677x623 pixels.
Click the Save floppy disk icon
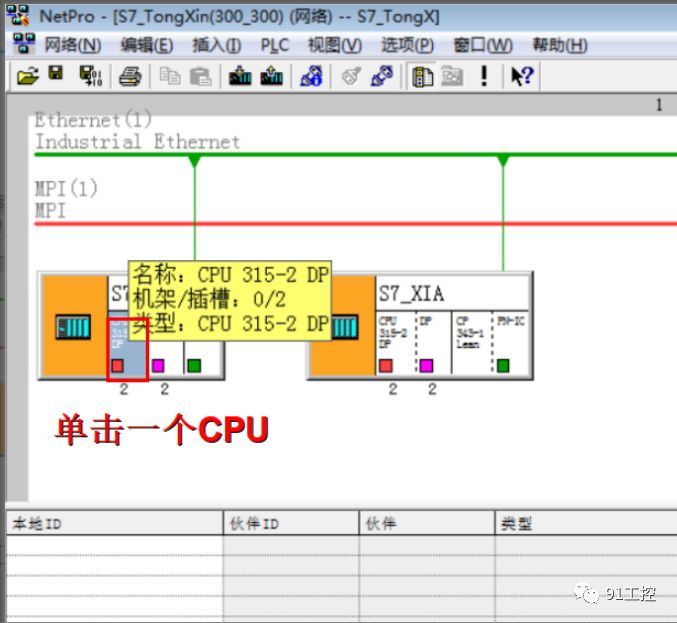(x=56, y=75)
